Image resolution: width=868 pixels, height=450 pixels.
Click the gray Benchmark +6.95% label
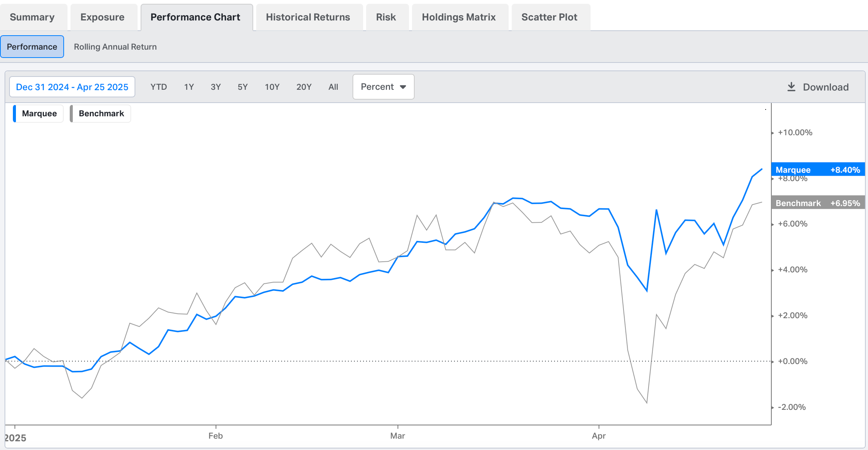[x=818, y=203]
